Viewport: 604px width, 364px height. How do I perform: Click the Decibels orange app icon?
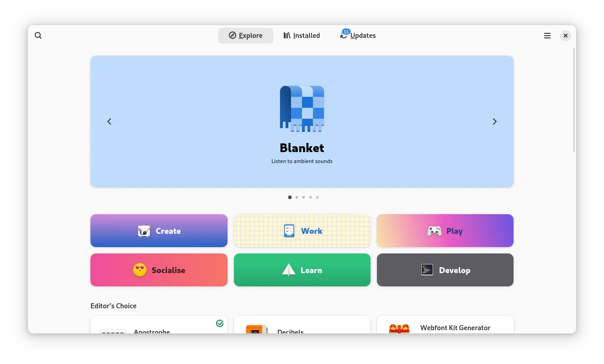tap(257, 329)
